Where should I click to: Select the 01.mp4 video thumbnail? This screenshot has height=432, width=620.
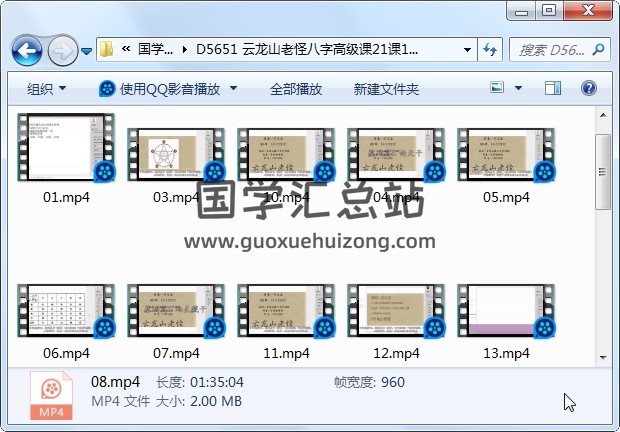click(x=66, y=147)
